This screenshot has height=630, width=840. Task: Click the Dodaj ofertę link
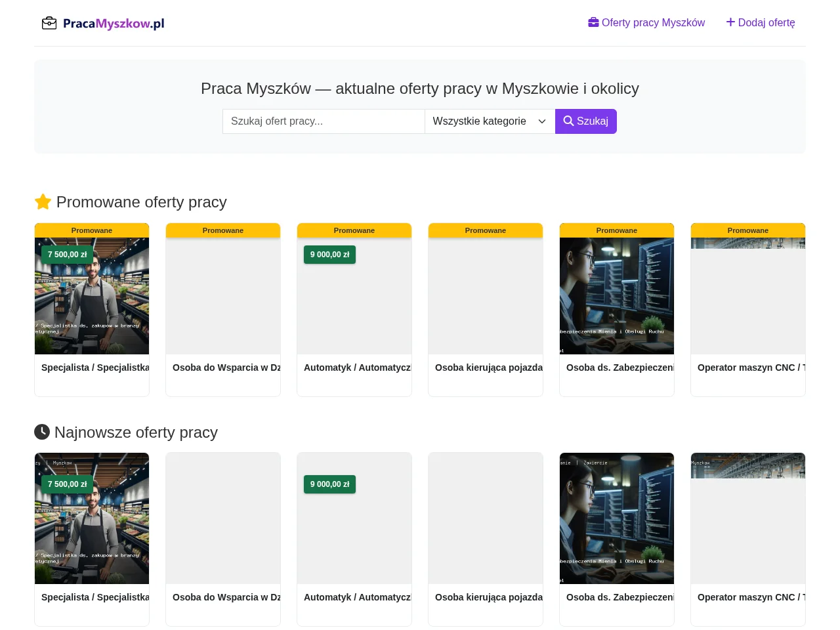(x=761, y=22)
